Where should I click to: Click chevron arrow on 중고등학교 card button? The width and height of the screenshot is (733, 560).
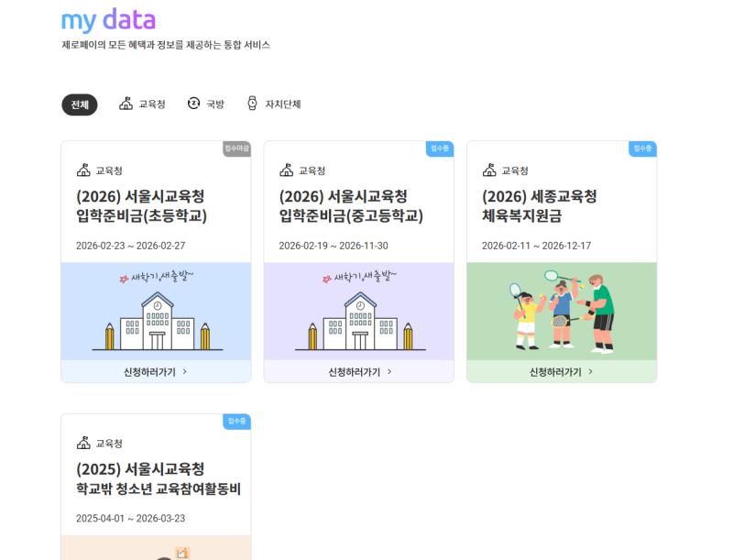(x=389, y=371)
